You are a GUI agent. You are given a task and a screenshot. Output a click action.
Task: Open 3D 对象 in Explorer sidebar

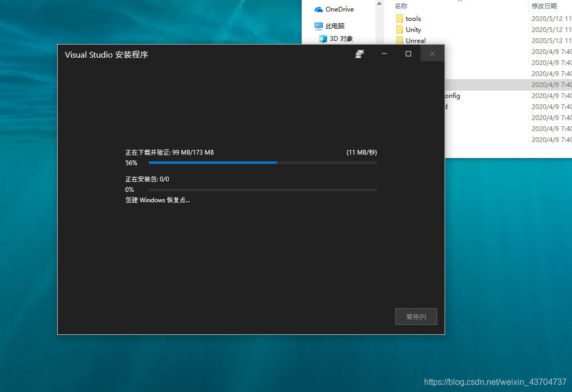[341, 39]
